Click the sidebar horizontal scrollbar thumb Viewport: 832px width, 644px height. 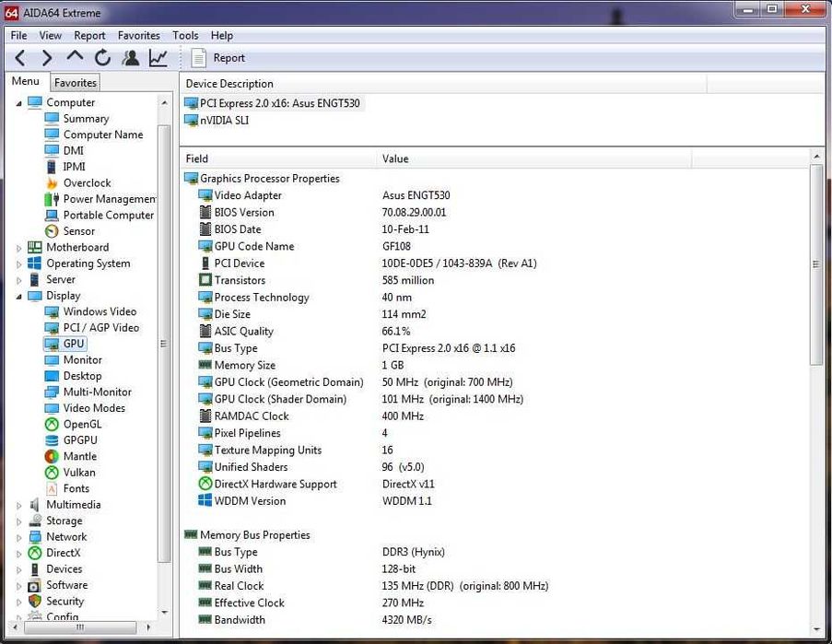[x=79, y=627]
